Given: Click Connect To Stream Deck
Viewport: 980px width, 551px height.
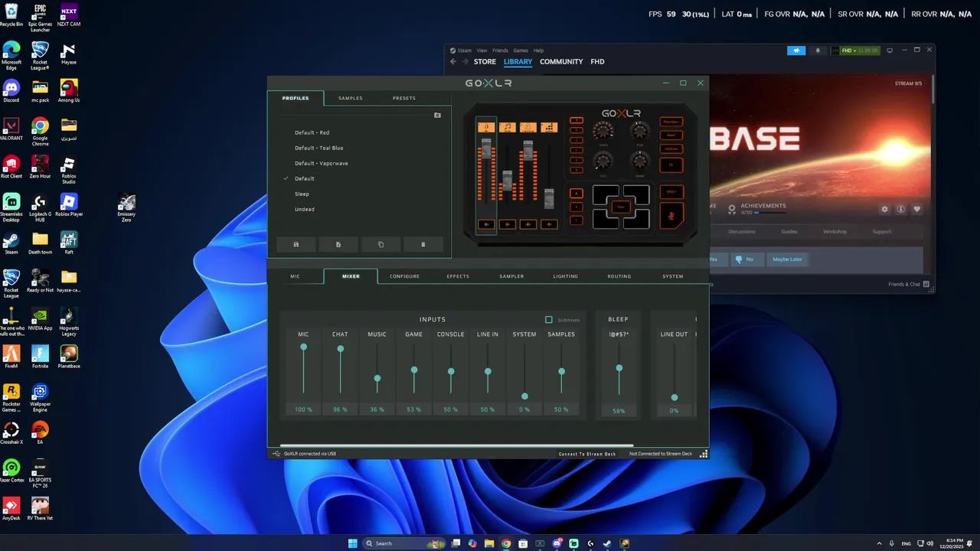Looking at the screenshot, I should pos(587,454).
